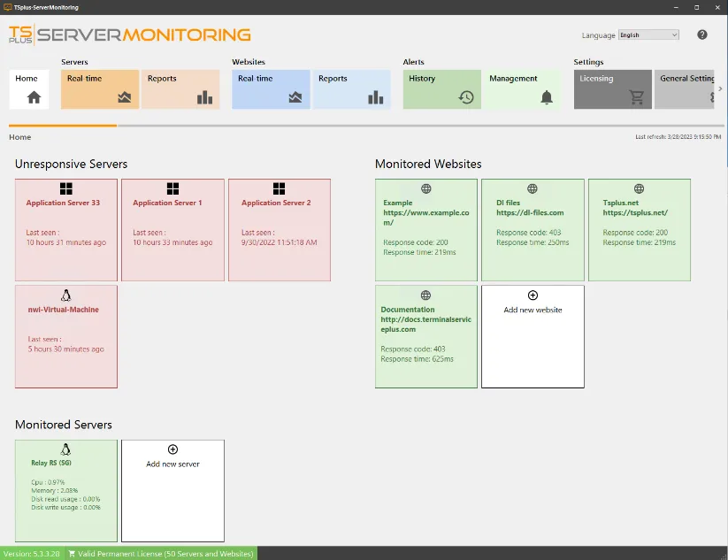
Task: Open the Language selection dropdown
Action: point(648,35)
